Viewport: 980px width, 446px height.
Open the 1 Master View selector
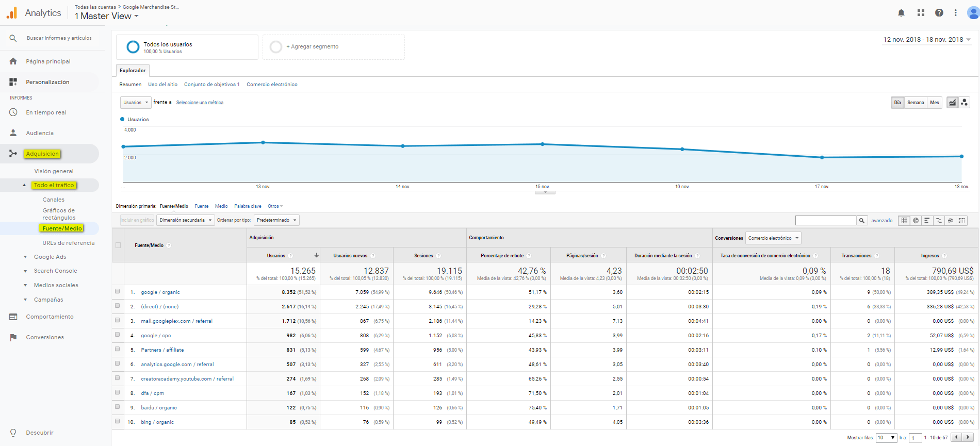coord(107,16)
